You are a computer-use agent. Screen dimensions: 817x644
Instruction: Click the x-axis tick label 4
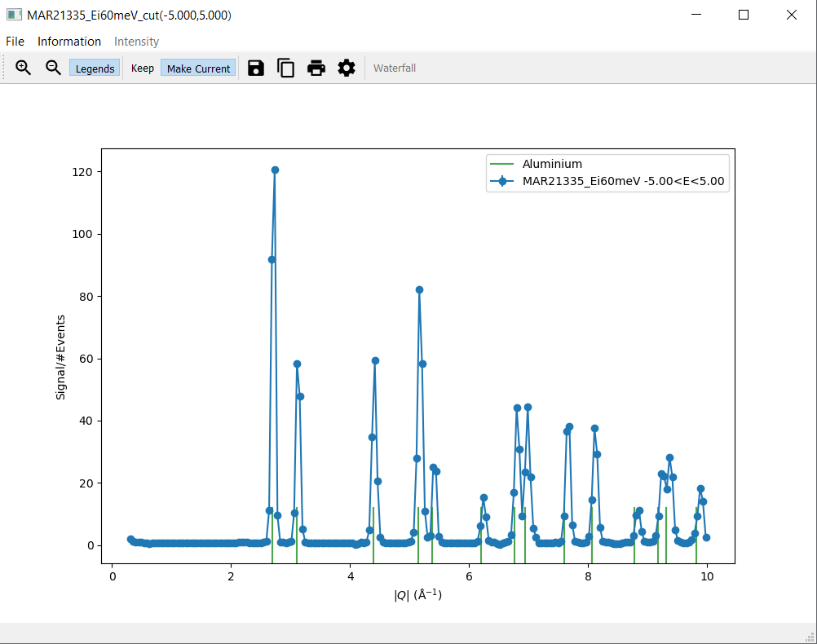350,576
